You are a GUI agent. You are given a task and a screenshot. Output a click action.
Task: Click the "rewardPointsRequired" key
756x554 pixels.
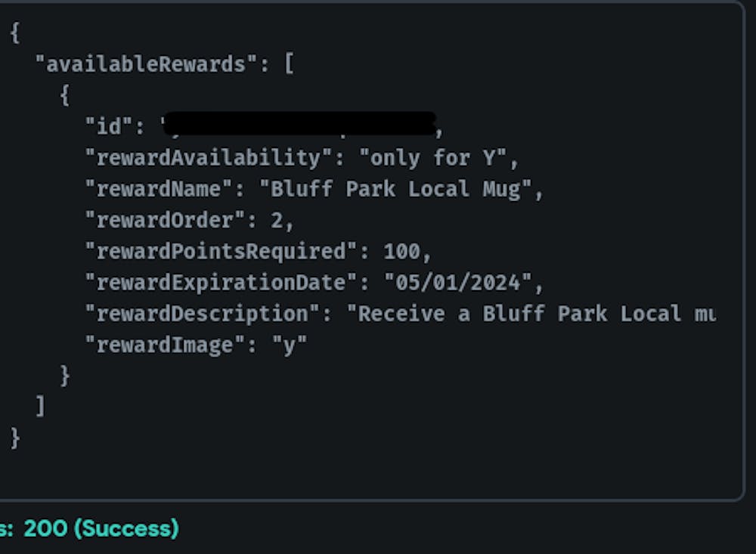(221, 251)
